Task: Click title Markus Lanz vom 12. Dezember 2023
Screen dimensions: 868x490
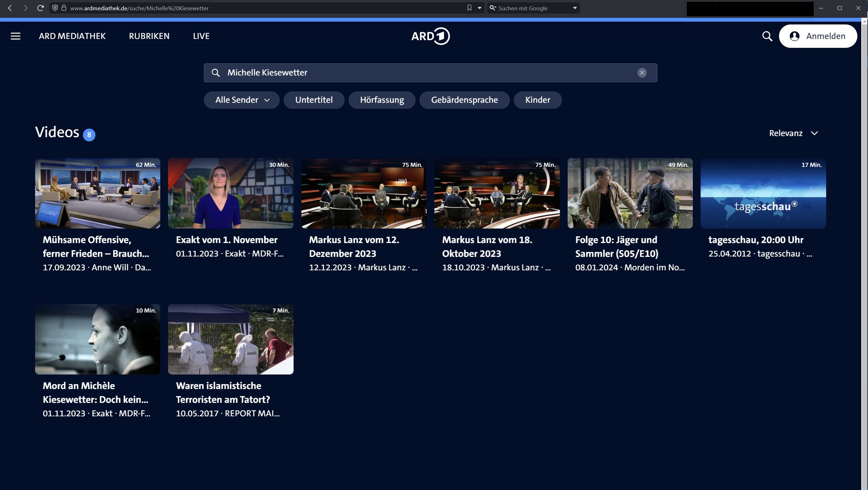Action: (x=354, y=247)
